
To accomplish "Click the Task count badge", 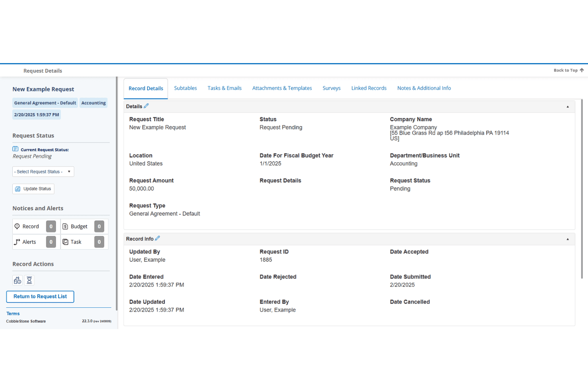I will [x=99, y=242].
